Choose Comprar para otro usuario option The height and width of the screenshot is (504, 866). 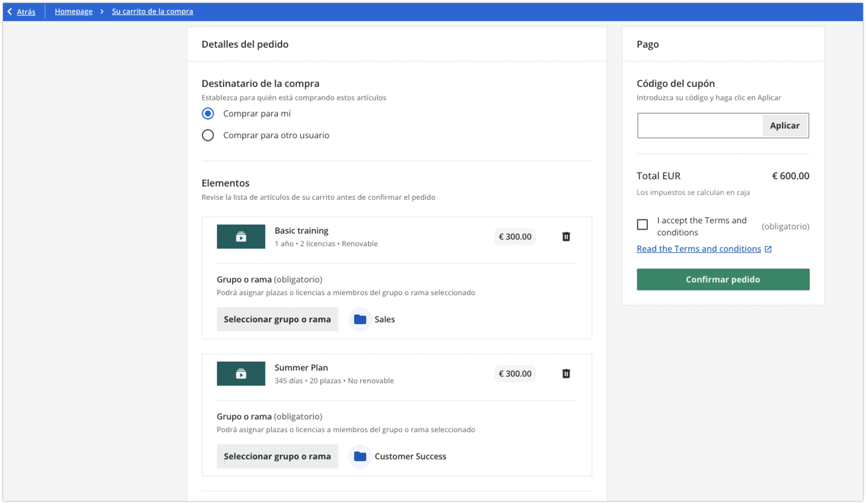[208, 135]
